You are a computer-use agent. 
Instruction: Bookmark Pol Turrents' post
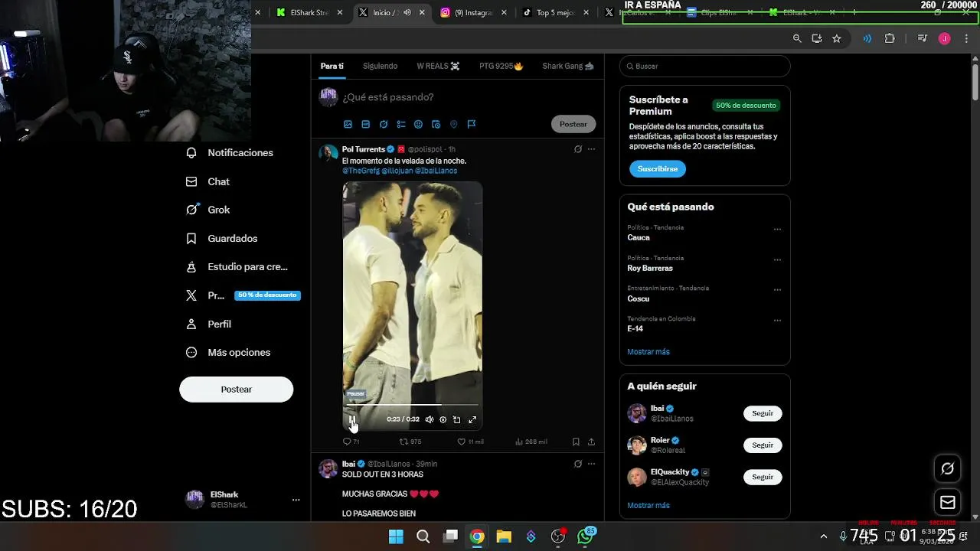[576, 442]
